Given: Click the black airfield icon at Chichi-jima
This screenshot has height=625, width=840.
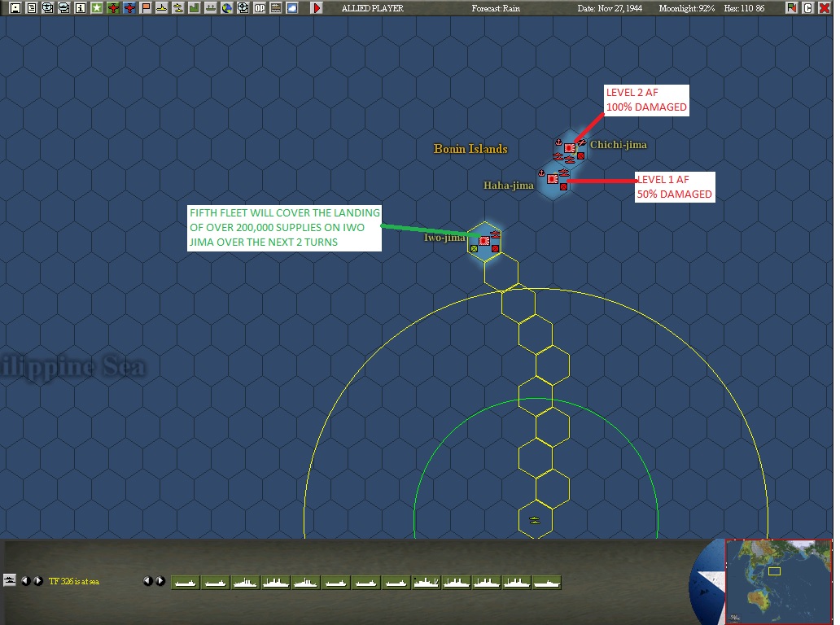Looking at the screenshot, I should (582, 142).
